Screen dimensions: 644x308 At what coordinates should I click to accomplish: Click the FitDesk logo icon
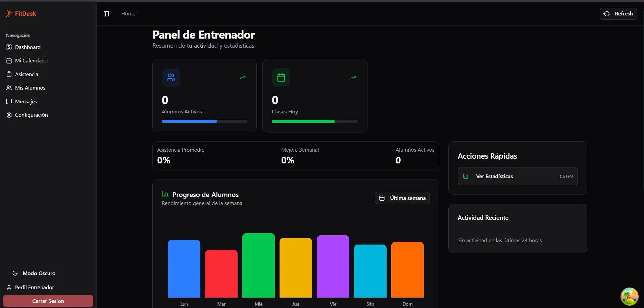coord(9,13)
